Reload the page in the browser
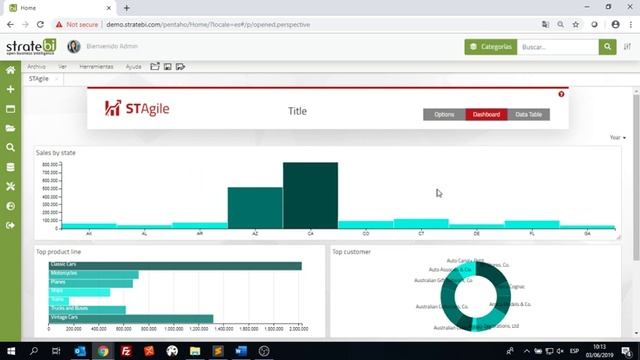 tap(40, 24)
